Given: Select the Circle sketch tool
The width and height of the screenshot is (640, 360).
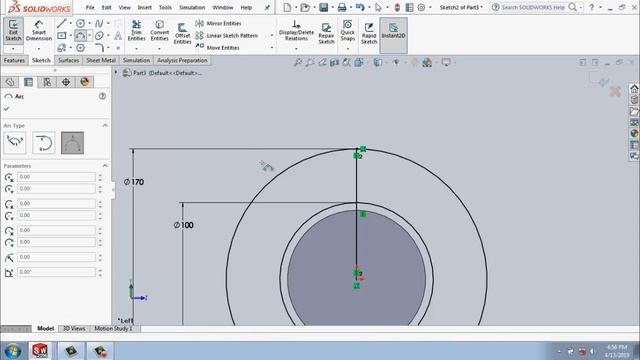Looking at the screenshot, I should (x=80, y=24).
